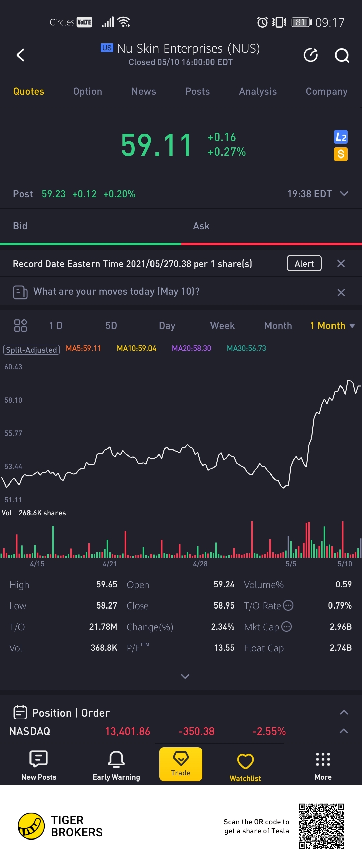This screenshot has height=868, width=362.
Task: Select the 1 D chart range
Action: pos(56,325)
